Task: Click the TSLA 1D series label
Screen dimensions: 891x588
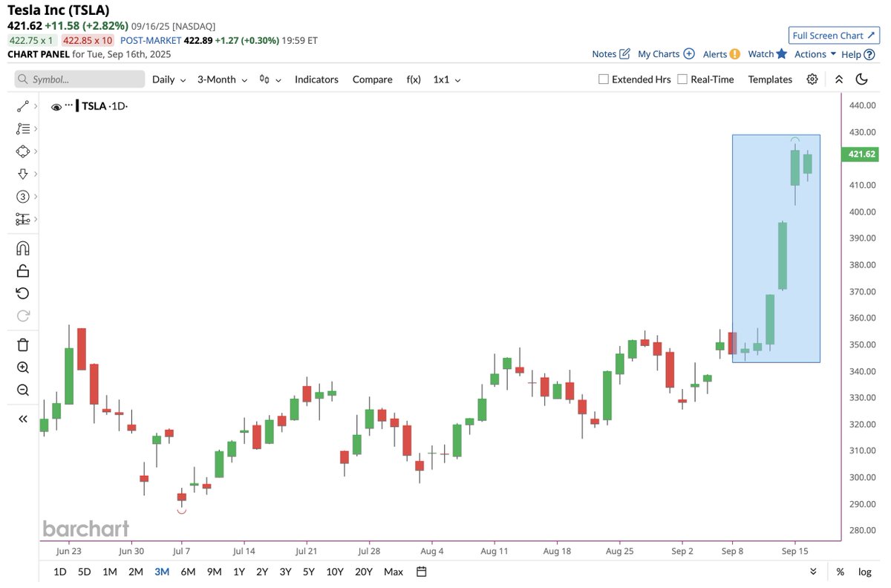Action: (x=105, y=107)
